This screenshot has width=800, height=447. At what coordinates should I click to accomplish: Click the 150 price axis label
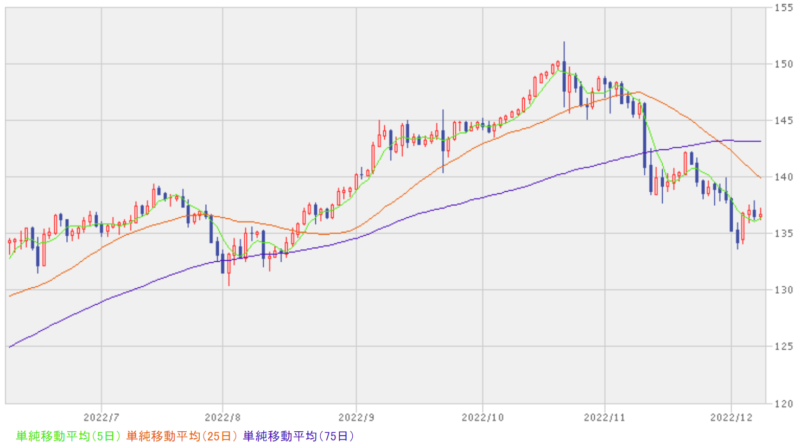click(783, 64)
